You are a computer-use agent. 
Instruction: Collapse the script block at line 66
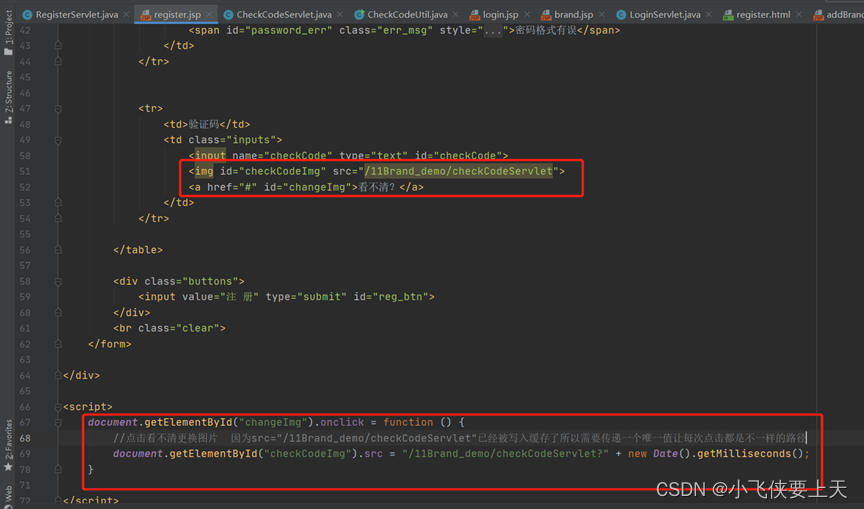[58, 407]
